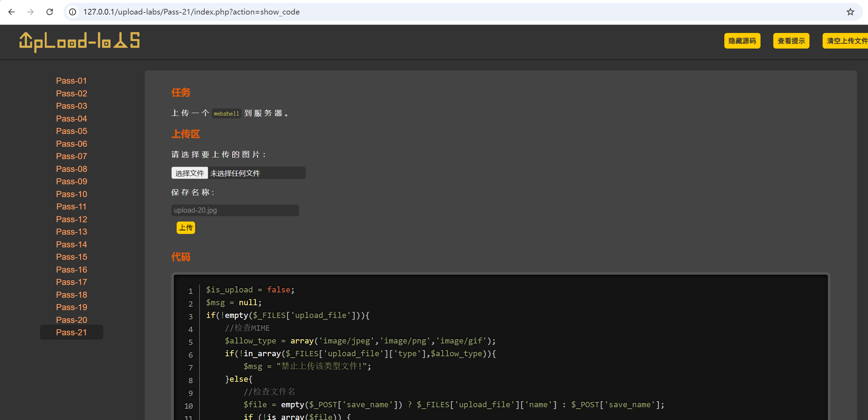Select the active Pass-21 menu item
Image resolution: width=868 pixels, height=420 pixels.
pyautogui.click(x=71, y=332)
